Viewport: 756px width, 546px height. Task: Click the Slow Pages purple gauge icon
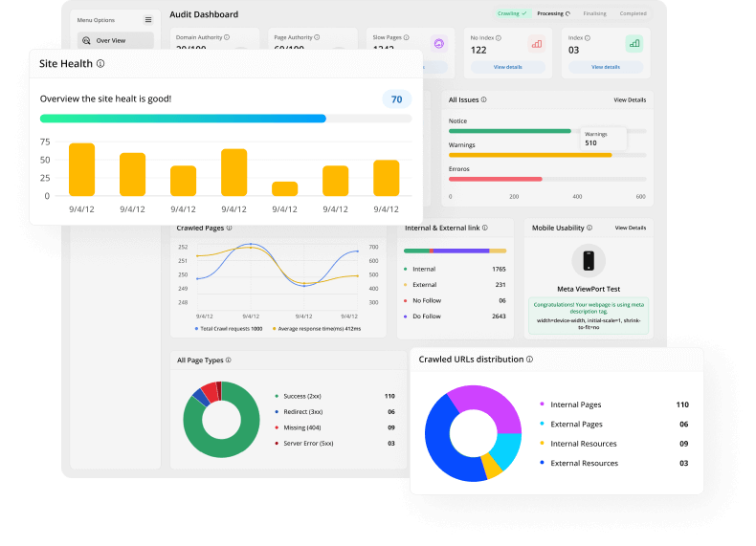point(438,44)
